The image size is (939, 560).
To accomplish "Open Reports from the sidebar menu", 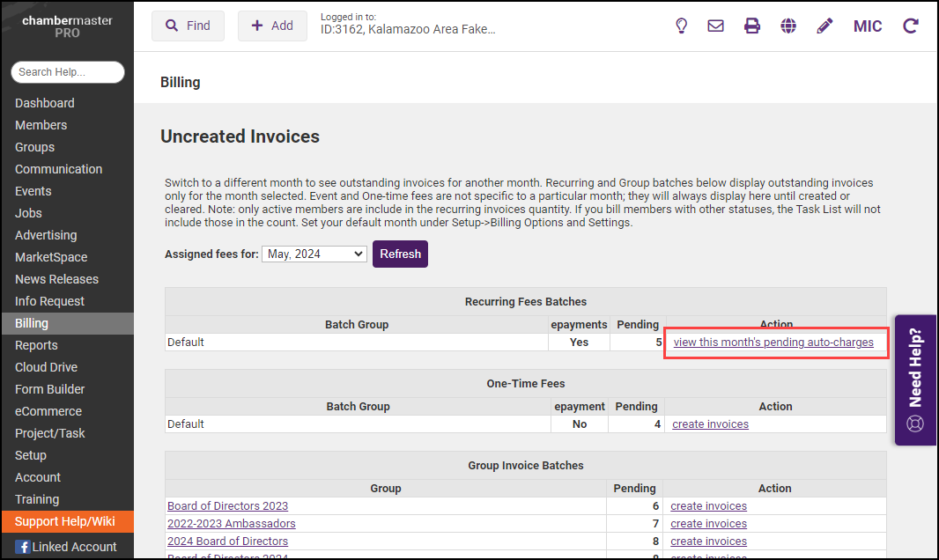I will coord(36,345).
